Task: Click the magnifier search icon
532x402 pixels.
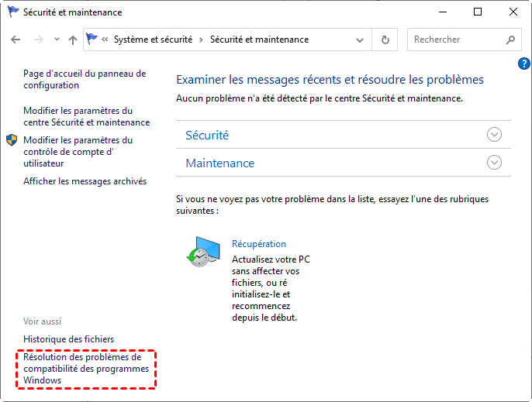Action: click(510, 40)
